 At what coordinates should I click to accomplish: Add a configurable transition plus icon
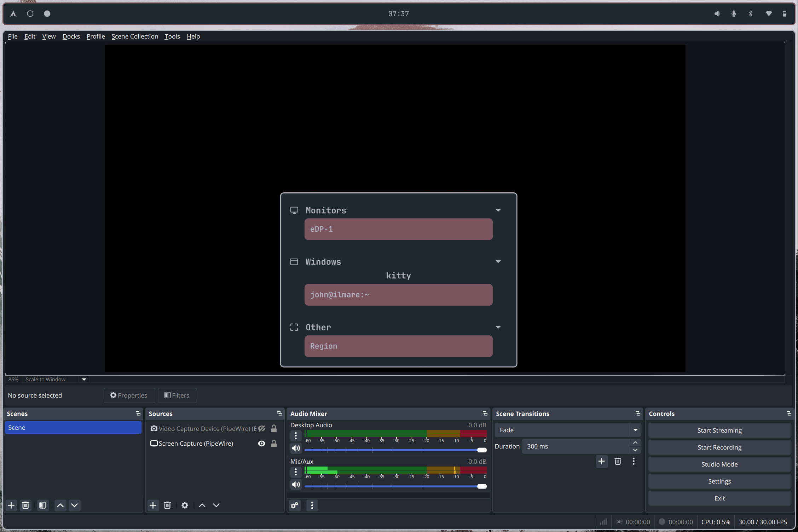pyautogui.click(x=601, y=461)
